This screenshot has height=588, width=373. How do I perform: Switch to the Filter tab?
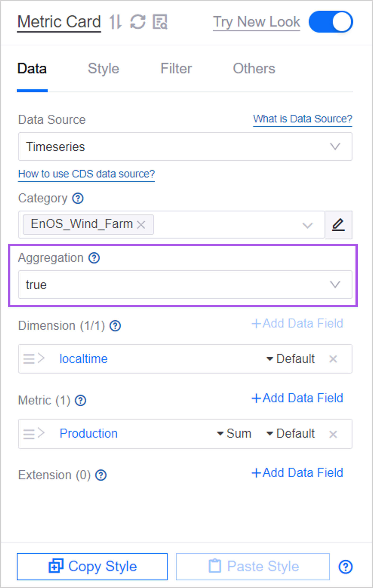[x=176, y=69]
